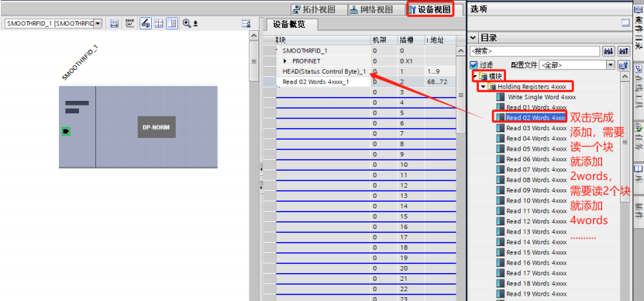Viewport: 644px width, 301px height.
Task: Open the SMOOTHRFID_1 device selector dropdown
Action: [98, 23]
